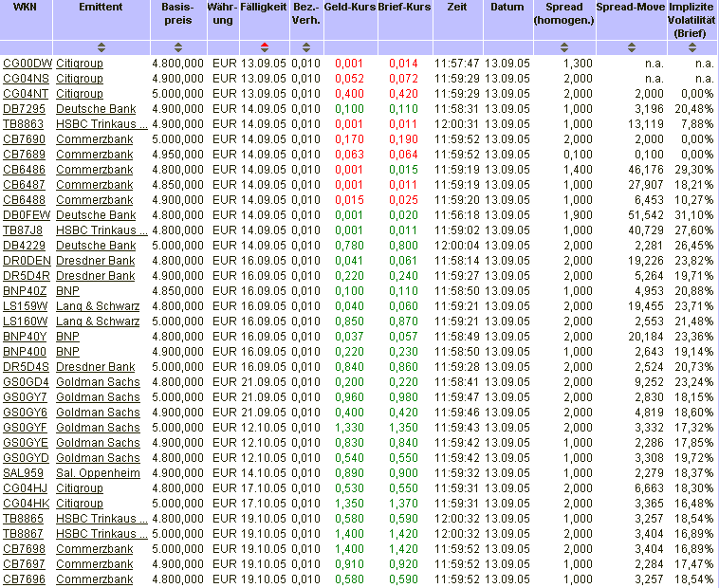Viewport: 719px width, 588px height.
Task: Sort by Basispreis using the sort arrows
Action: [178, 47]
